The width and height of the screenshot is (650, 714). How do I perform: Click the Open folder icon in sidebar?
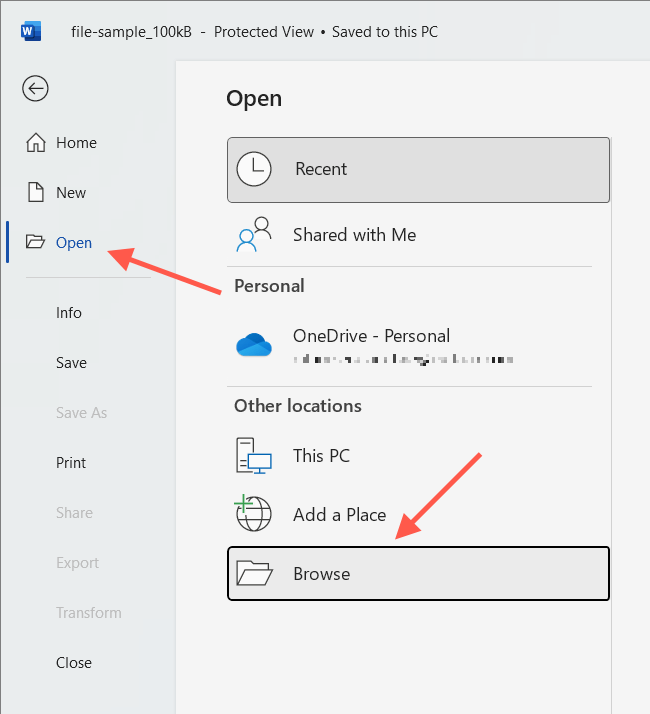36,243
